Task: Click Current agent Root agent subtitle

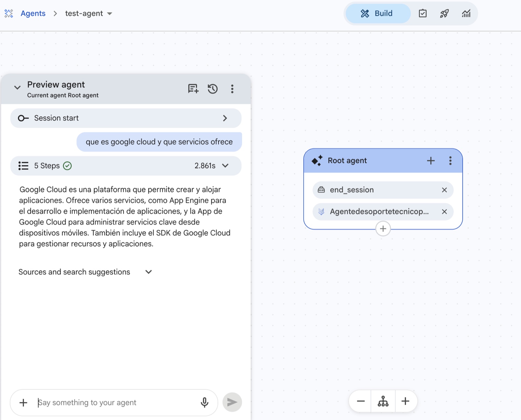Action: (63, 95)
